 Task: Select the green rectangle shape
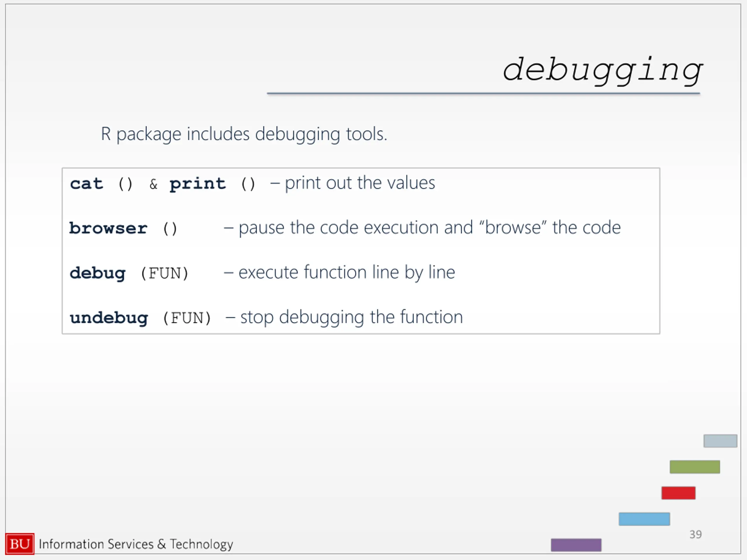point(695,467)
